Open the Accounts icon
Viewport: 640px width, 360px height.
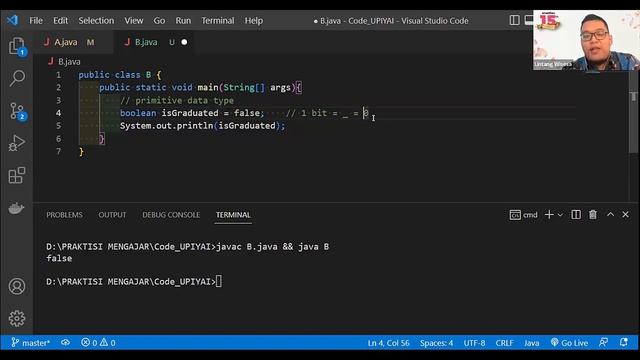[17, 286]
